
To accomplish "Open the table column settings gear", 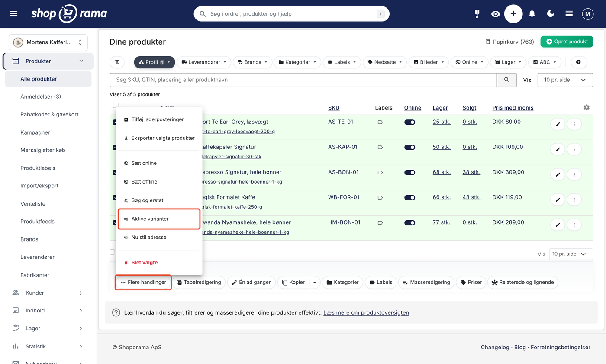I will pyautogui.click(x=587, y=107).
